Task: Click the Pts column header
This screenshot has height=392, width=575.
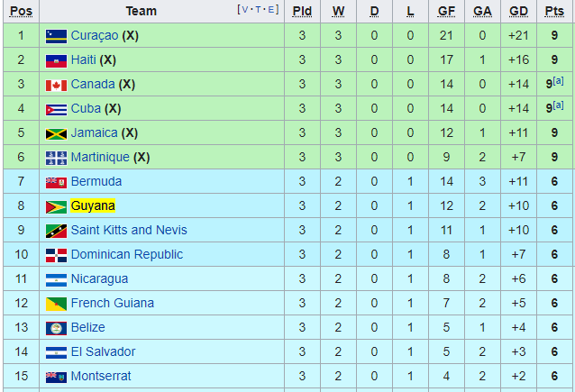Action: tap(554, 12)
